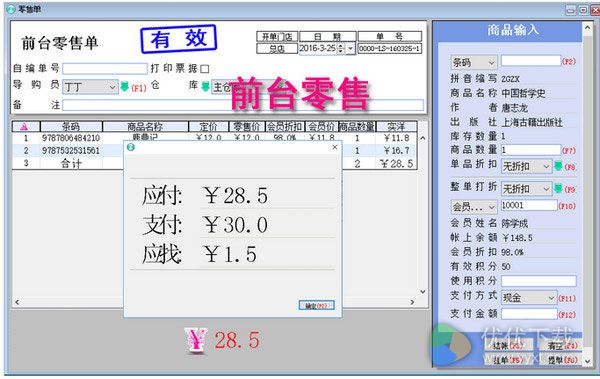This screenshot has width=600, height=379.
Task: Click the green arrow icon beside 导购员
Action: [125, 87]
